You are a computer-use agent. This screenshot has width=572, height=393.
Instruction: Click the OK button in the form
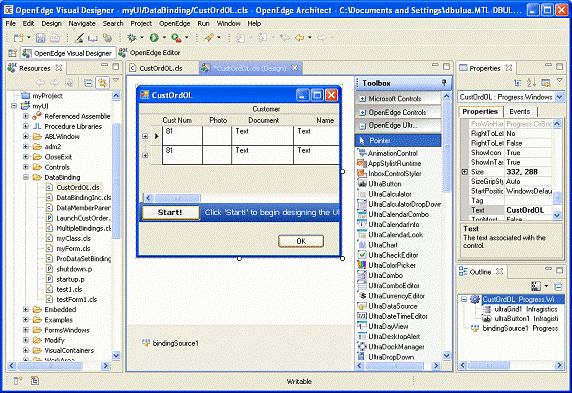point(301,241)
